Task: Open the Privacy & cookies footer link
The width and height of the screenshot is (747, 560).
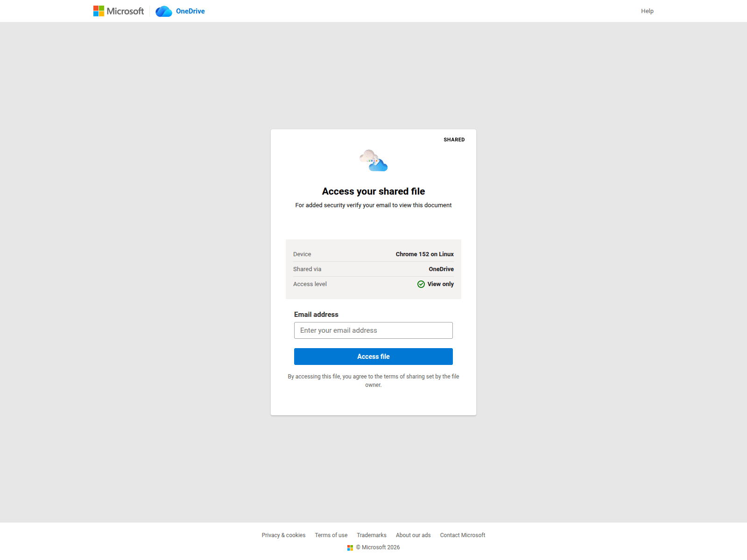Action: [x=283, y=535]
